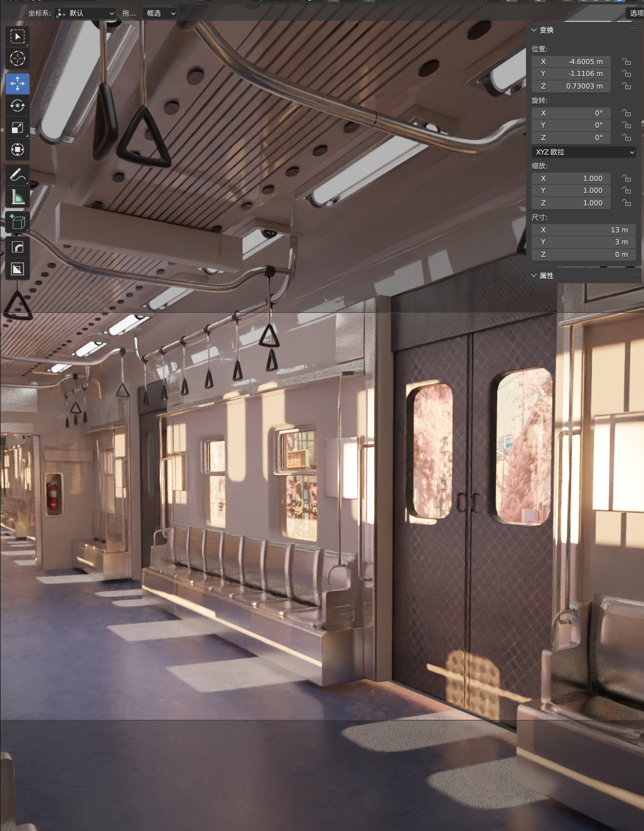Choose the Scale tool
644x831 pixels.
point(18,128)
